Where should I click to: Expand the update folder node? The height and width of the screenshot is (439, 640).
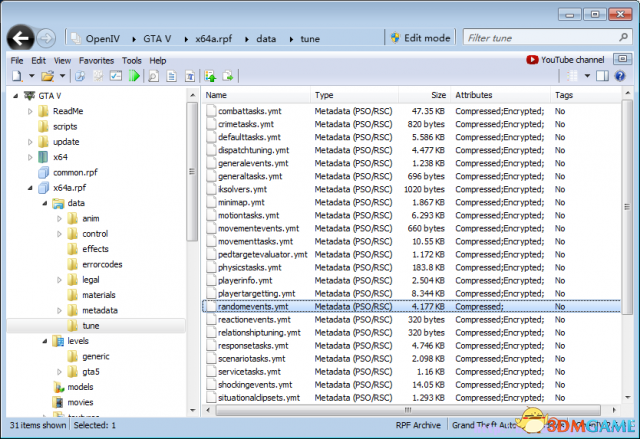[x=30, y=142]
